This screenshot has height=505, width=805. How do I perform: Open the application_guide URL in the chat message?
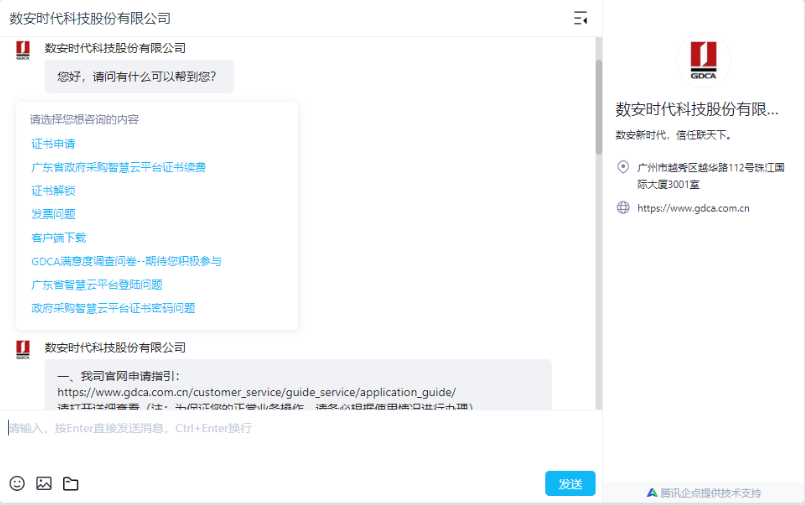click(x=257, y=392)
